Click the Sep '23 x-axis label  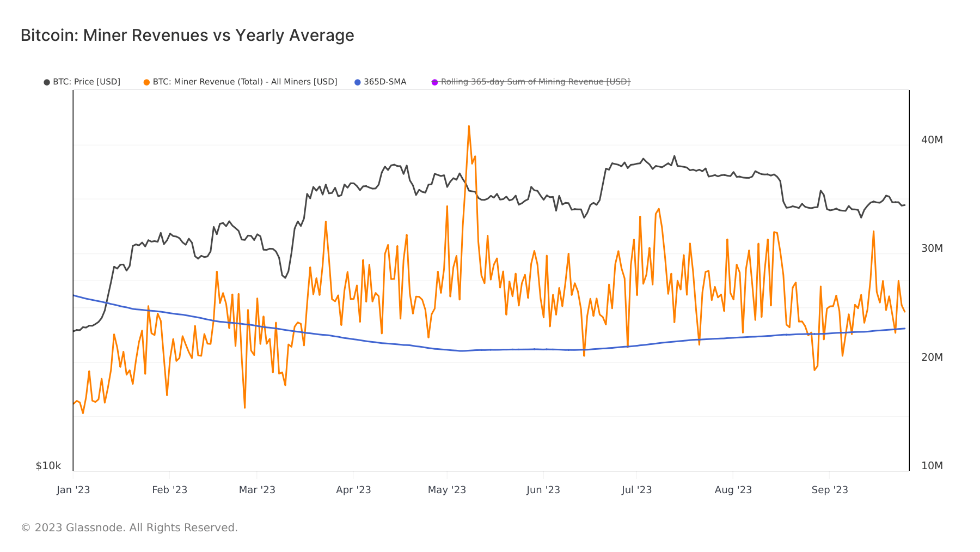830,489
